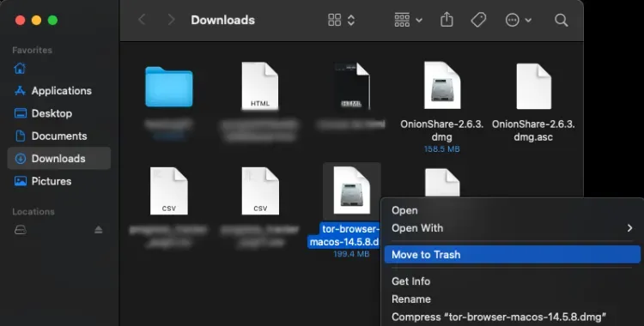Click the tor-browser-macos-14.5.8 file name
The image size is (644, 326).
point(344,235)
